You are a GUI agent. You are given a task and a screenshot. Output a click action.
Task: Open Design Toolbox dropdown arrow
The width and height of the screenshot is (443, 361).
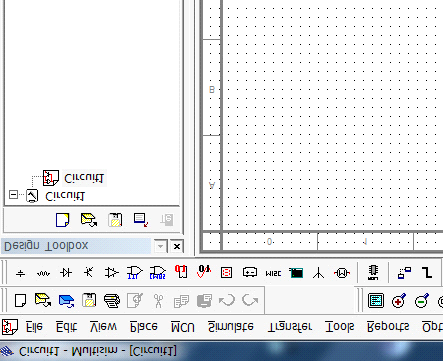click(160, 246)
